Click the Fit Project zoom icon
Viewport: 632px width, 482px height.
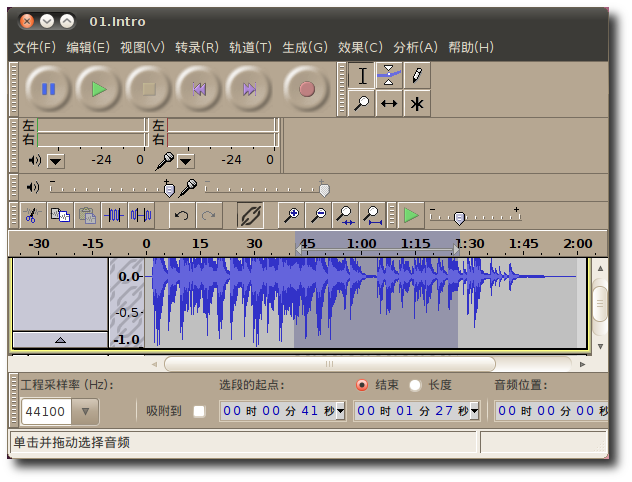tap(373, 215)
